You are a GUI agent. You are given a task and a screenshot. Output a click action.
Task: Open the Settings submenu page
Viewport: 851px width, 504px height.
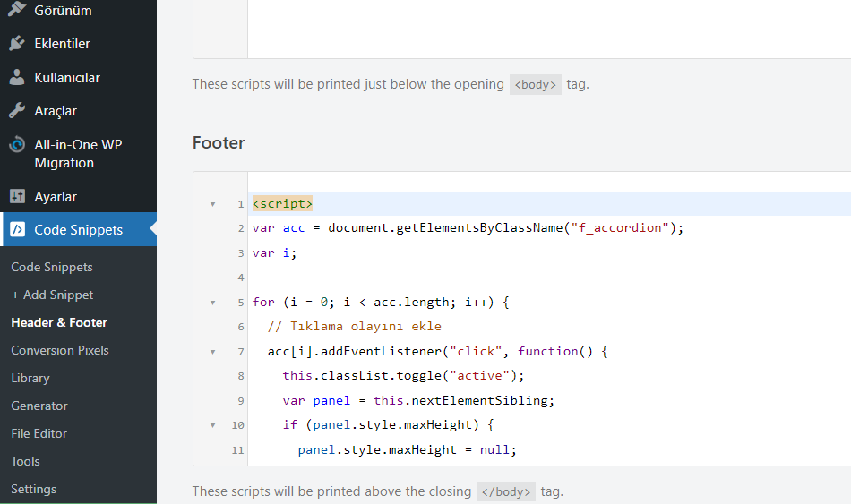(34, 489)
